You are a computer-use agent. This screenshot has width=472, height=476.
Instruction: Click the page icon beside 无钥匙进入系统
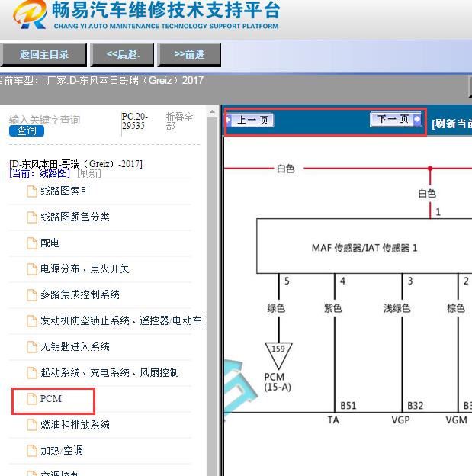coord(32,347)
